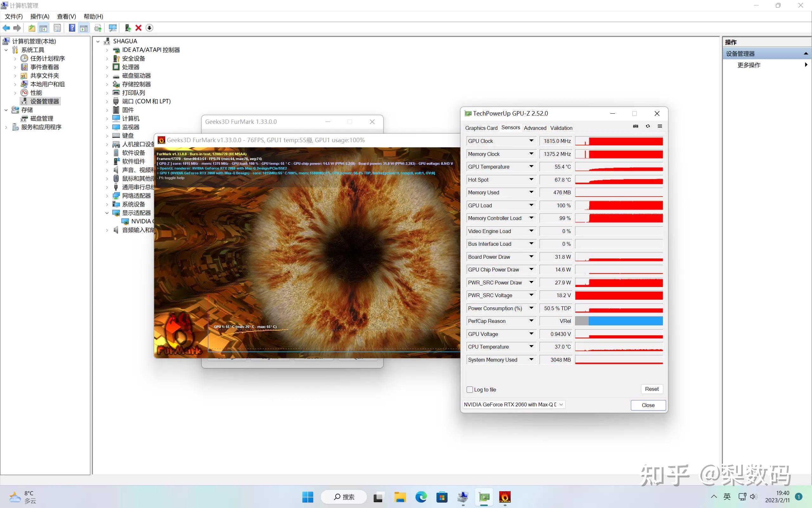Viewport: 812px width, 508px height.
Task: Select 任务计划程序 in left tree
Action: (47, 58)
